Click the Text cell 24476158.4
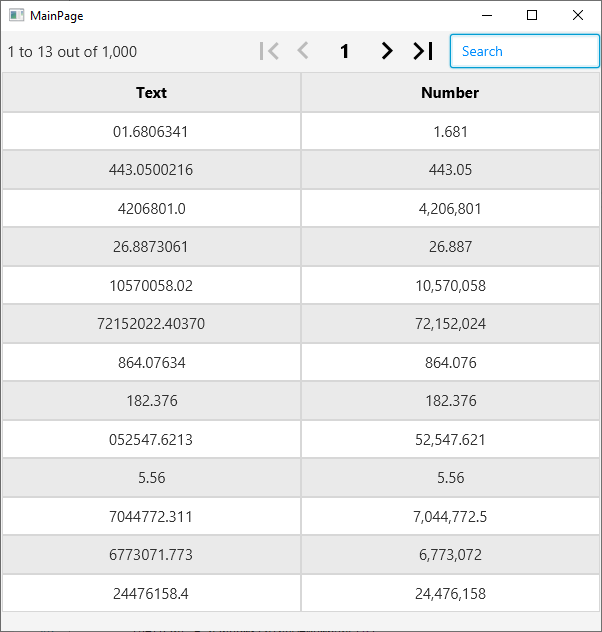This screenshot has height=632, width=602. [151, 593]
